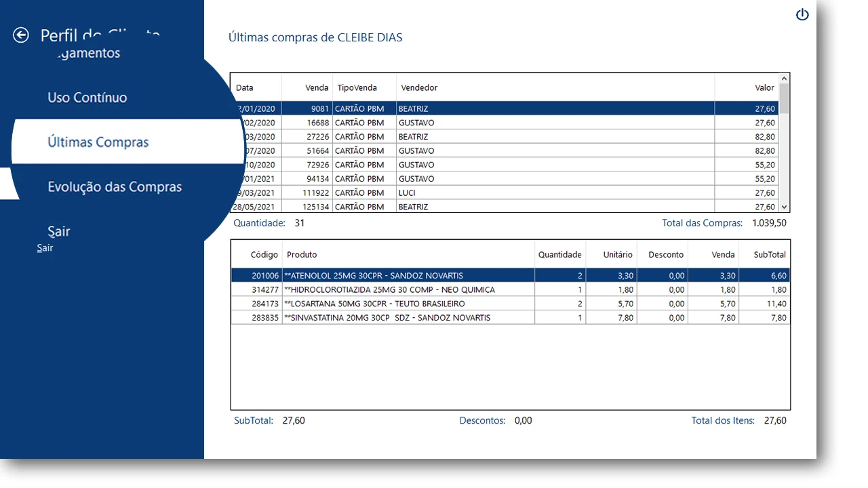Click the purchases list scrollbar thumb
The width and height of the screenshot is (868, 488).
785,98
